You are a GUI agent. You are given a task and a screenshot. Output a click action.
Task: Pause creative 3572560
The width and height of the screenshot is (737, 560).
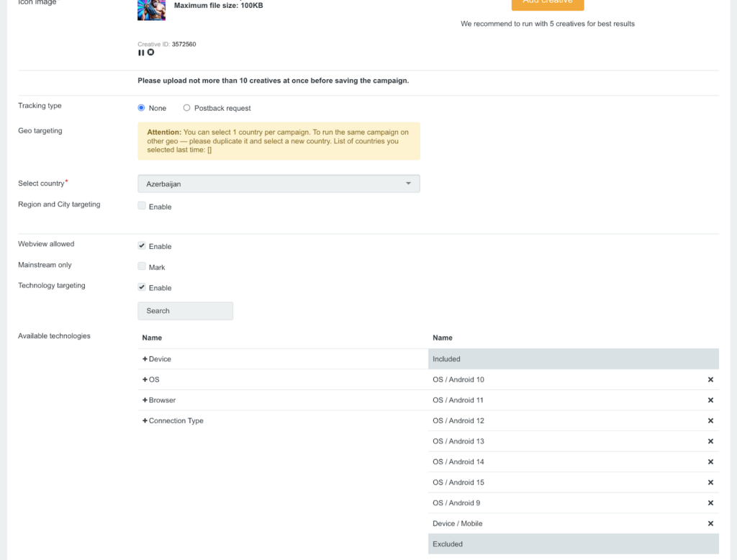pyautogui.click(x=141, y=53)
